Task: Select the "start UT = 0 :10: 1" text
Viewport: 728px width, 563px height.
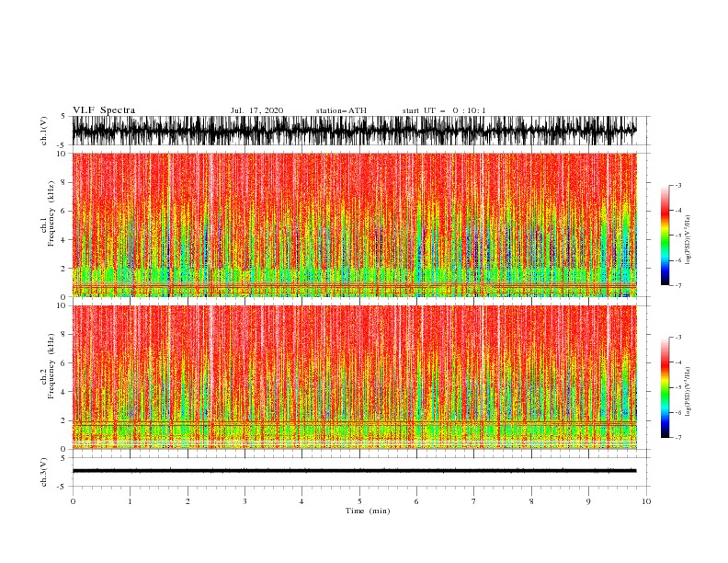Action: click(x=444, y=110)
